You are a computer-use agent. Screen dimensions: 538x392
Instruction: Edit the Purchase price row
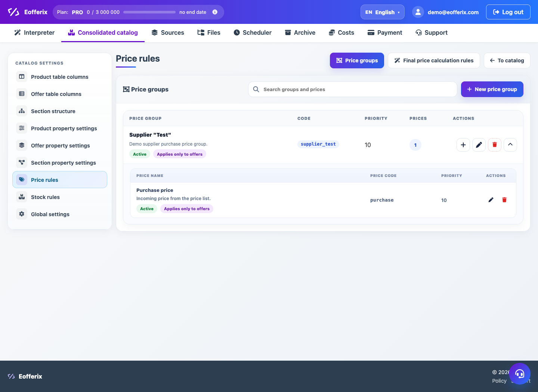pos(491,200)
